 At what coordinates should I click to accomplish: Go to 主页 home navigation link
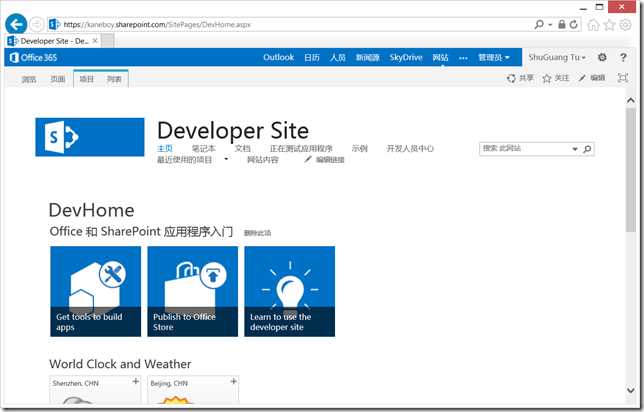pos(165,148)
